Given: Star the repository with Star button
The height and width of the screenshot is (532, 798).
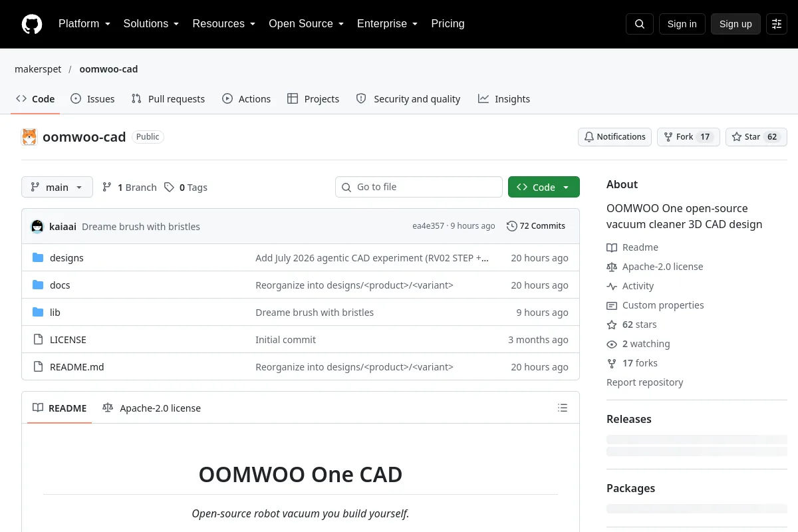Looking at the screenshot, I should pos(756,137).
